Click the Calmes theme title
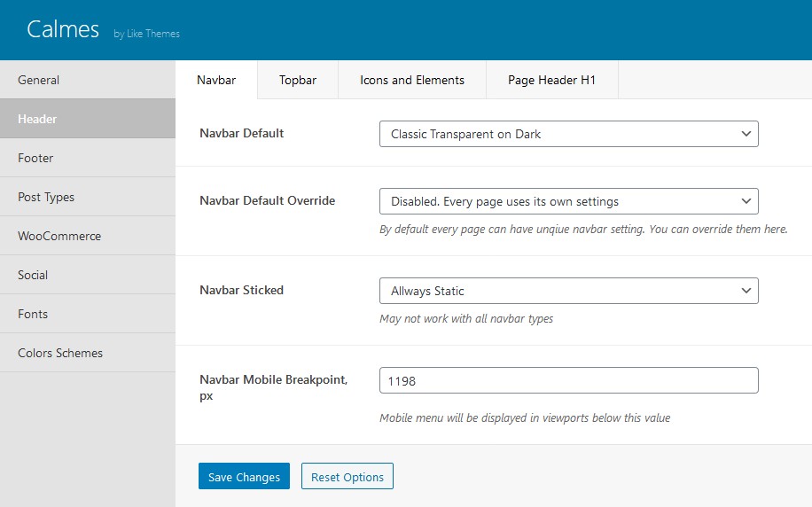Screen dimensions: 812x507 (63, 29)
